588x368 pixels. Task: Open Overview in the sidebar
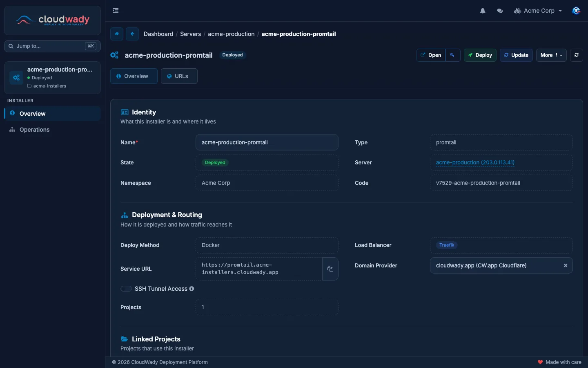pyautogui.click(x=52, y=114)
